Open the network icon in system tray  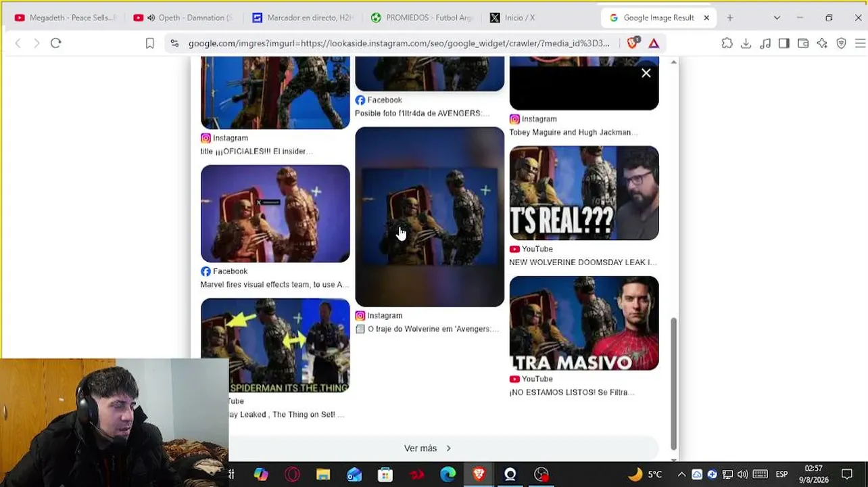coord(727,475)
